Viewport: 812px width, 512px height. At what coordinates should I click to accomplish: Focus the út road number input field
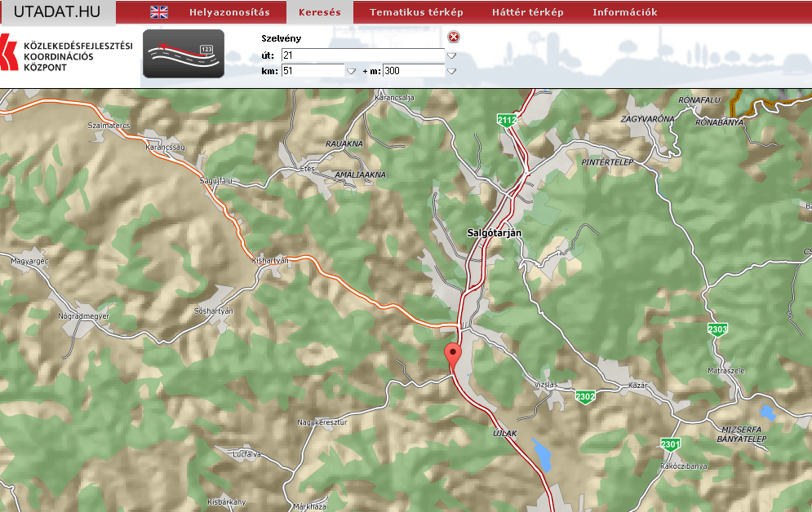coord(362,55)
